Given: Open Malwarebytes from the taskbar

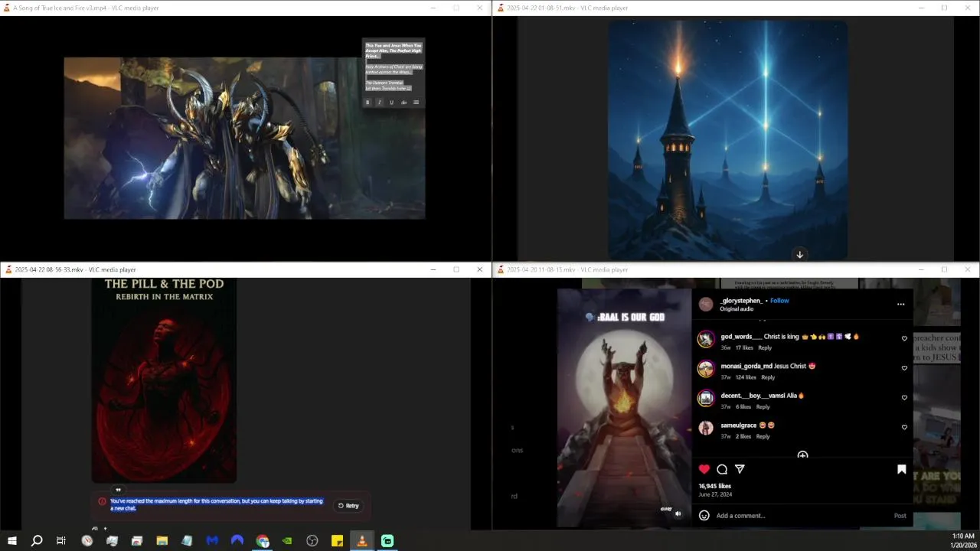Looking at the screenshot, I should 212,541.
